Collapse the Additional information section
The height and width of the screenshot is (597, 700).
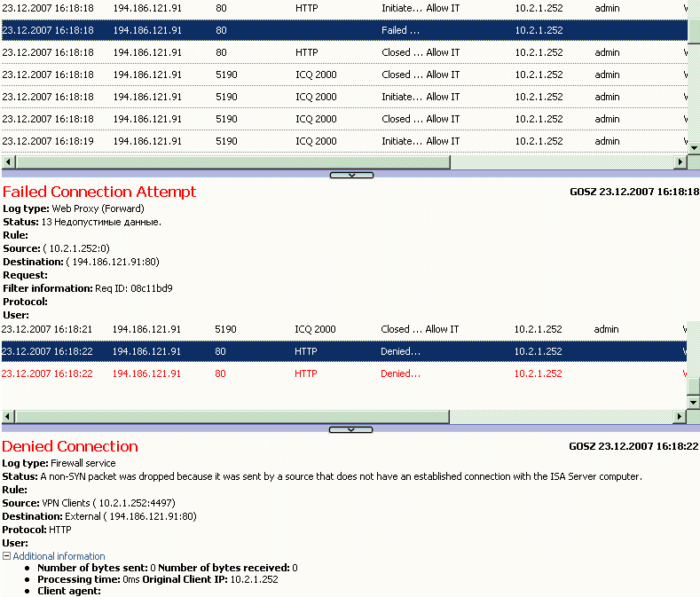click(x=6, y=556)
